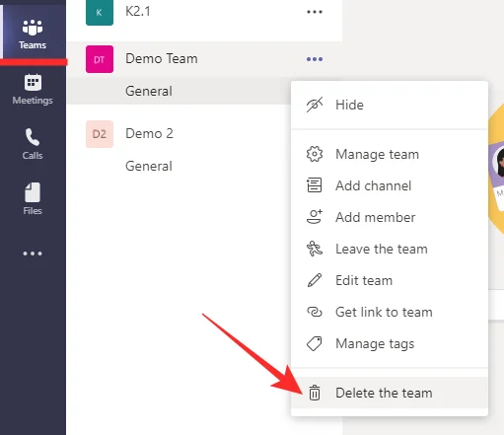
Task: Open more options for Demo Team
Action: (315, 59)
